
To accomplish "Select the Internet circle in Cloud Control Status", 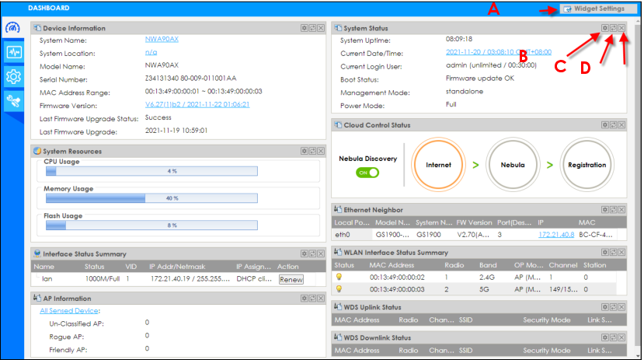I will [x=438, y=165].
